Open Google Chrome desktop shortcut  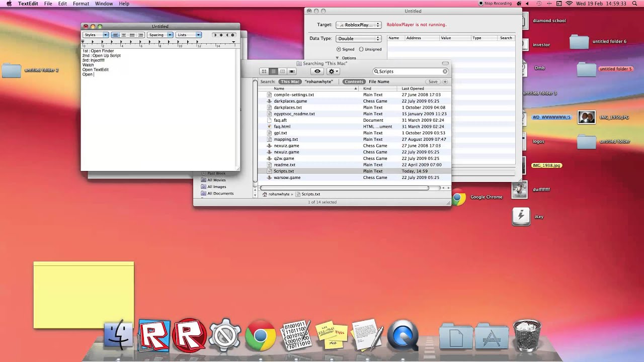[x=459, y=198]
